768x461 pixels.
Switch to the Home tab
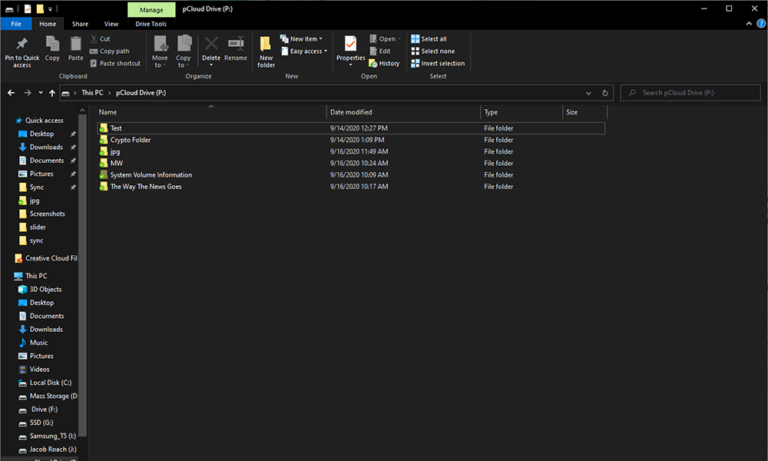coord(48,24)
